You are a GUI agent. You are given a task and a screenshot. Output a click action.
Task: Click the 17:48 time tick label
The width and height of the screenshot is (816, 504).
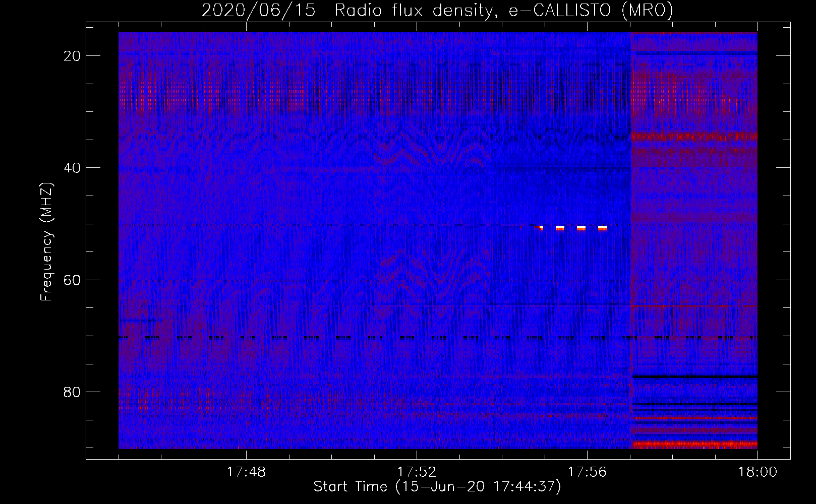coord(246,472)
